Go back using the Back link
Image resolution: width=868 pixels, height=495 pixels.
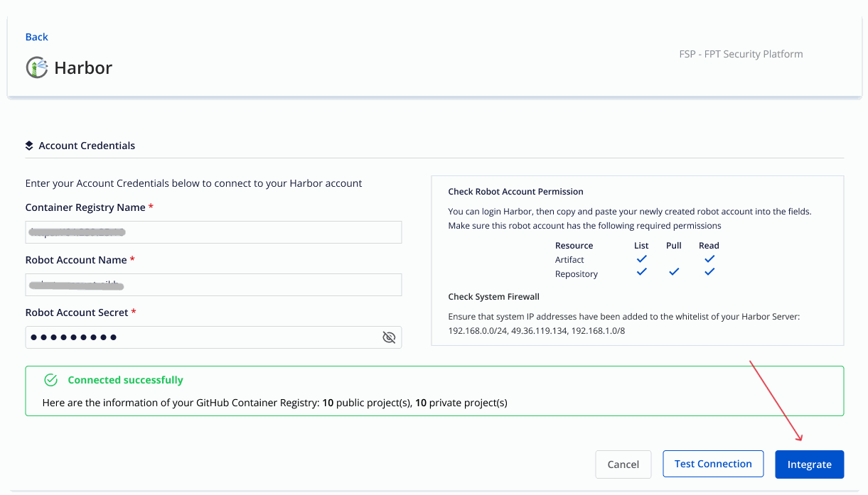coord(36,37)
